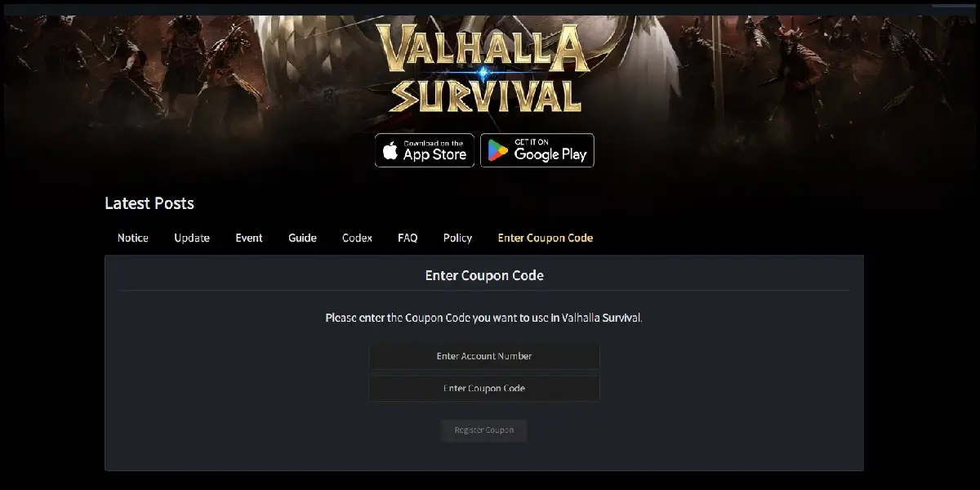Click the coupon instruction text line
The image size is (980, 490).
pyautogui.click(x=484, y=318)
